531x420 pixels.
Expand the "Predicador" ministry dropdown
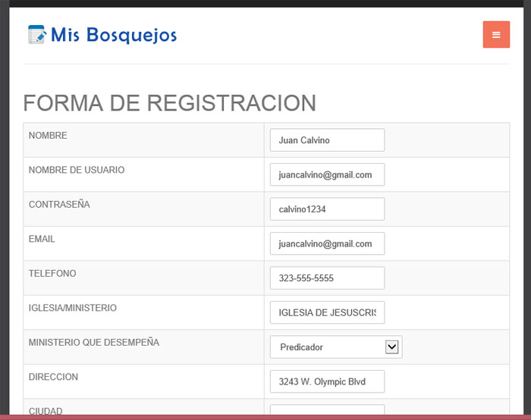point(336,347)
